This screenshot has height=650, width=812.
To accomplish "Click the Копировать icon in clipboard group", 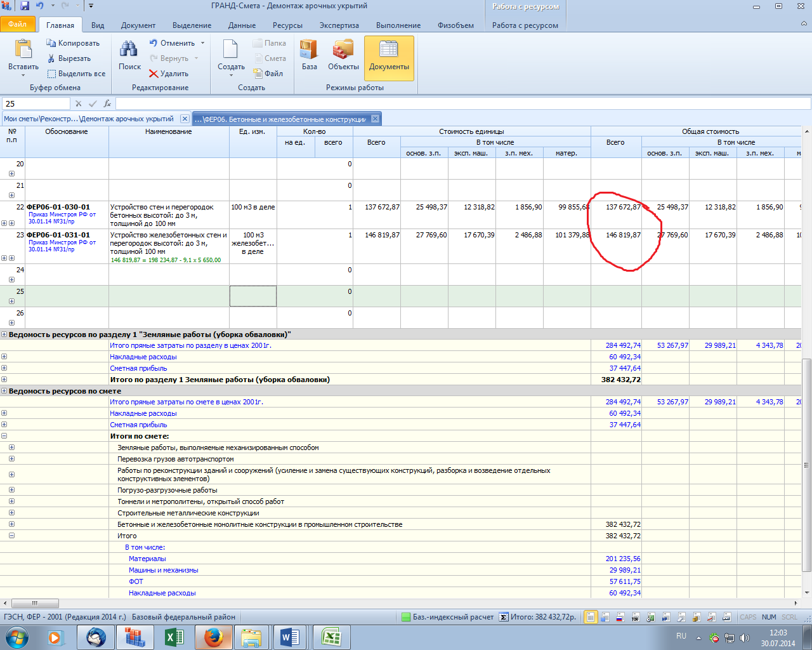I will tap(52, 43).
